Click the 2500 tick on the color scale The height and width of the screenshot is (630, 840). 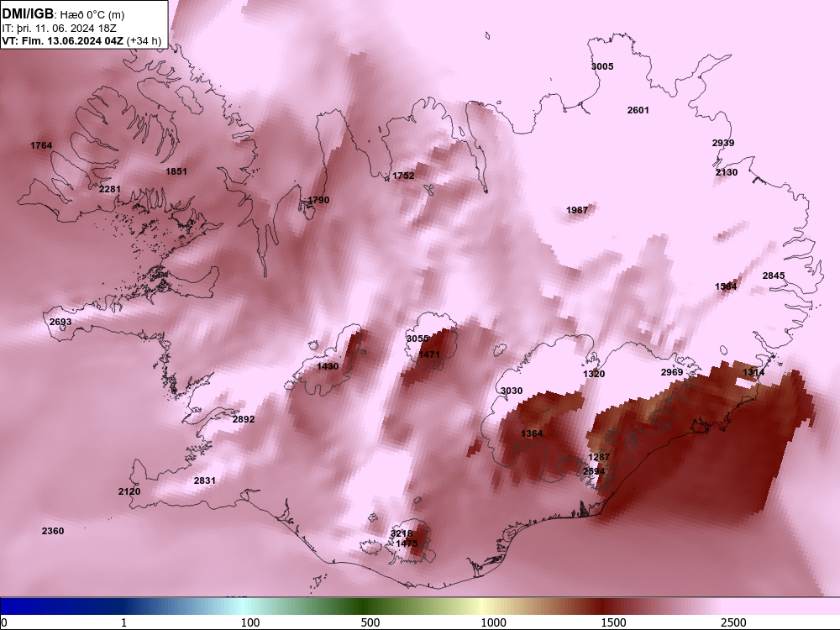pos(733,622)
